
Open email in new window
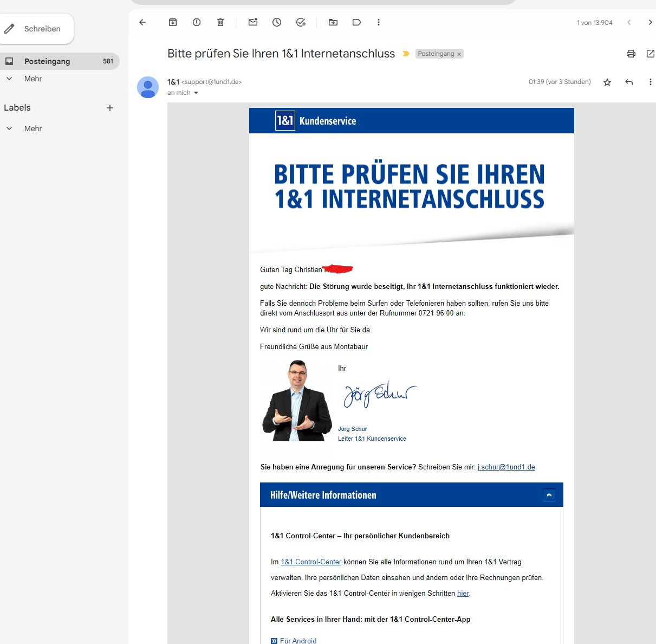coord(651,54)
